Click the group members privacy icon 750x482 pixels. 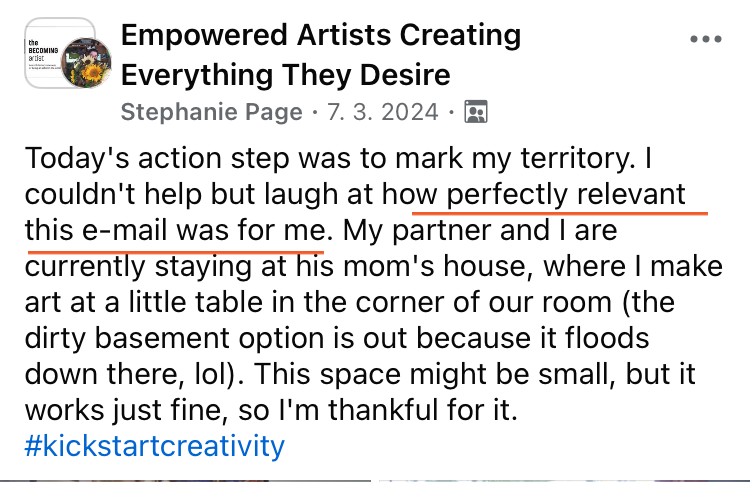point(477,112)
